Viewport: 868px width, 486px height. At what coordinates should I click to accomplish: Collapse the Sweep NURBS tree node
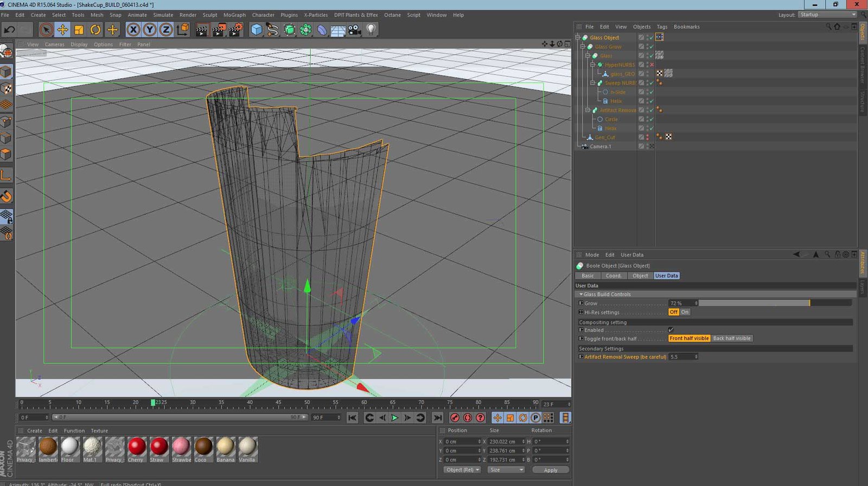coord(593,83)
